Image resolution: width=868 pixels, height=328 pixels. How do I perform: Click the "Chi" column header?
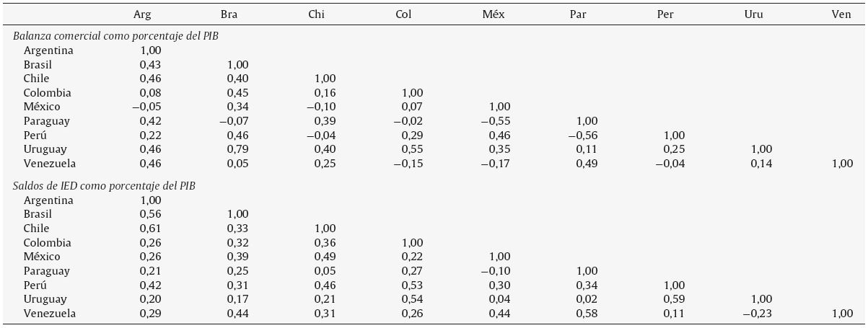(316, 14)
